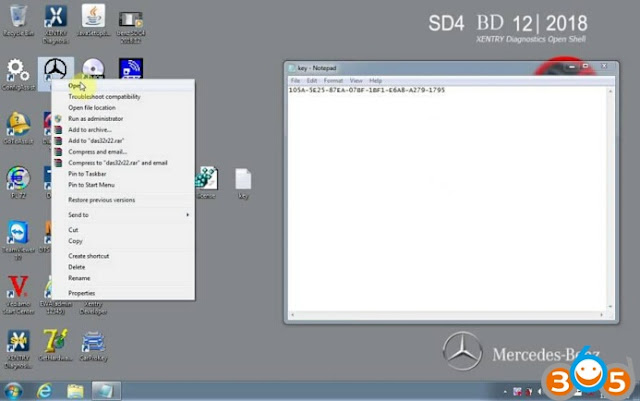Viewport: 640px width, 401px height.
Task: Choose Rename in the context menu
Action: tap(123, 278)
